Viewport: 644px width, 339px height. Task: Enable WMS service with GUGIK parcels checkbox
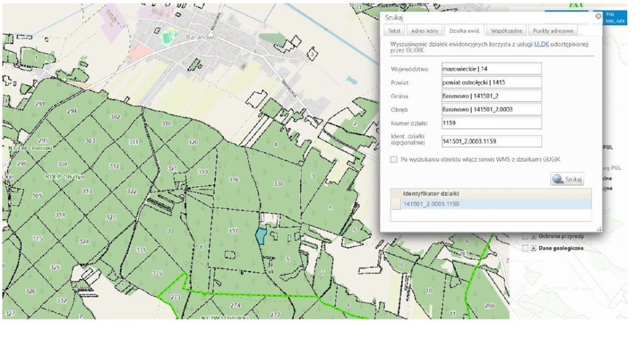click(x=394, y=160)
